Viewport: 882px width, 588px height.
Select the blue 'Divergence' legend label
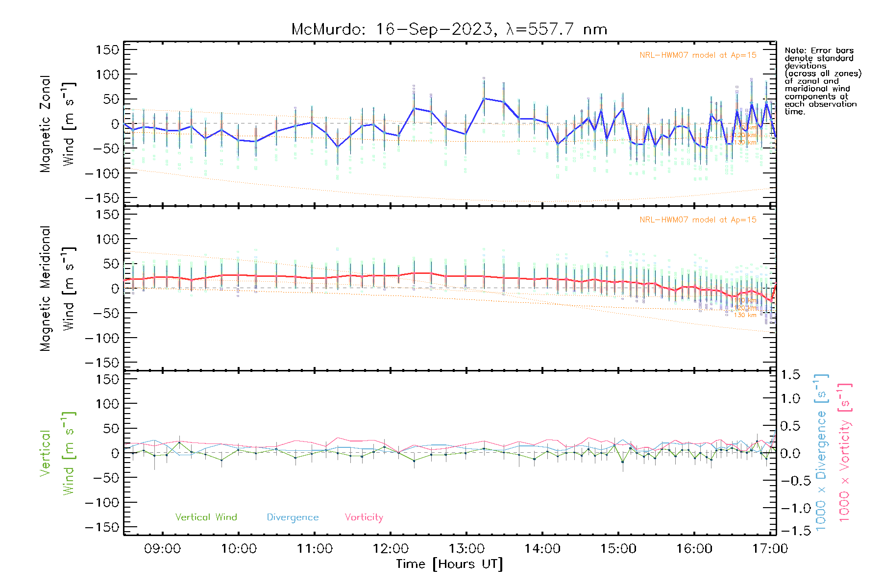tap(293, 517)
